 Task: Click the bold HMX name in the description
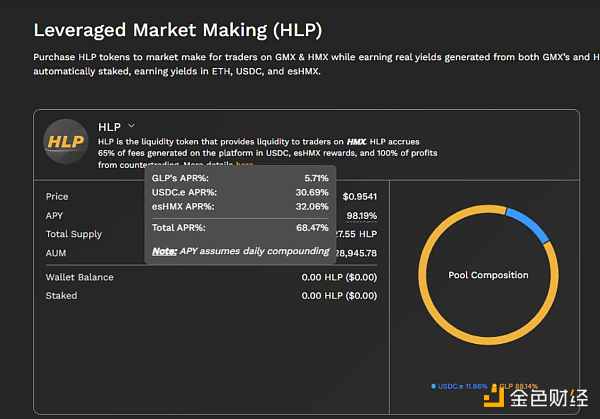(x=356, y=142)
